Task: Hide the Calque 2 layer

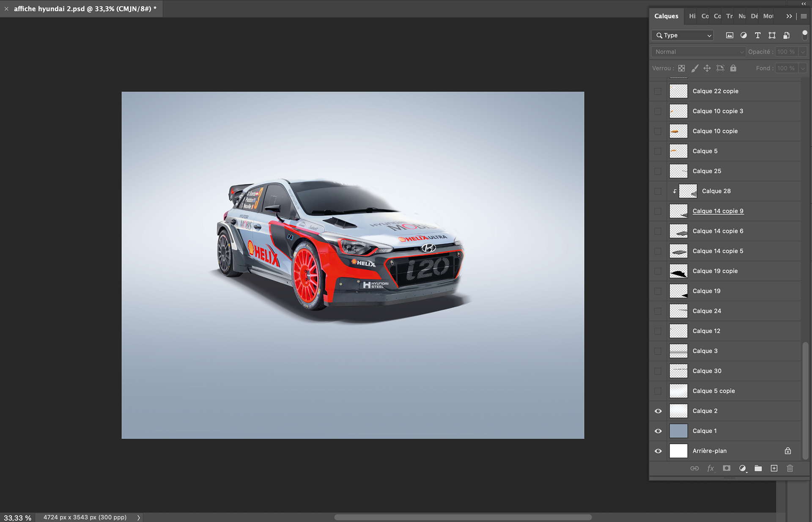Action: click(x=658, y=411)
